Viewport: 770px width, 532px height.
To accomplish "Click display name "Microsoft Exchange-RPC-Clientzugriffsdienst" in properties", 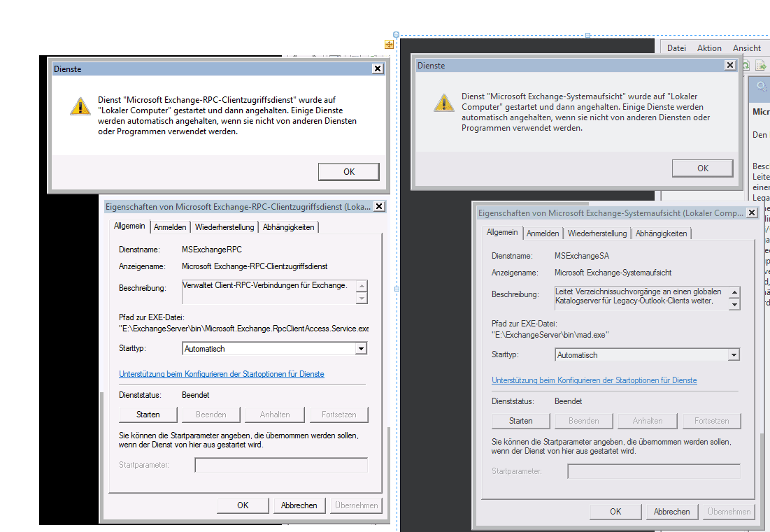I will tap(255, 266).
